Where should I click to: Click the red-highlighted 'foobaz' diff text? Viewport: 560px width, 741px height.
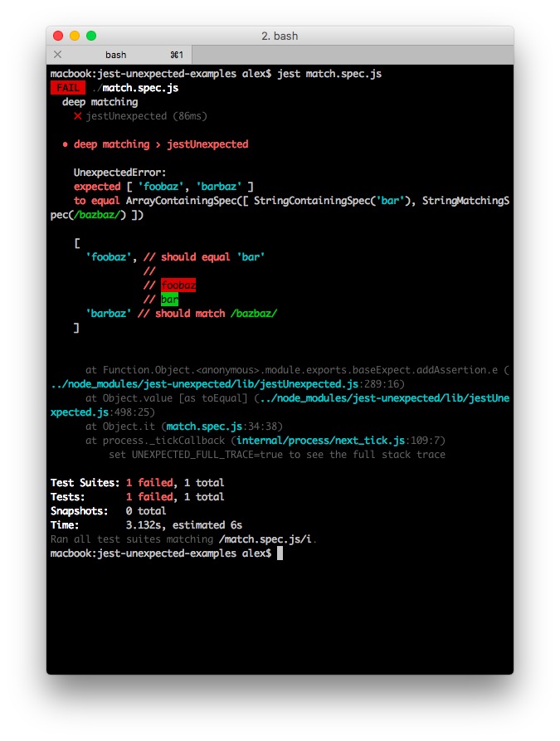tap(178, 285)
